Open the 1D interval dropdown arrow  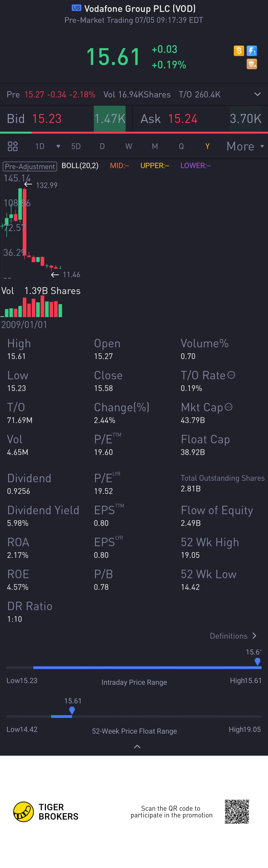[x=58, y=146]
